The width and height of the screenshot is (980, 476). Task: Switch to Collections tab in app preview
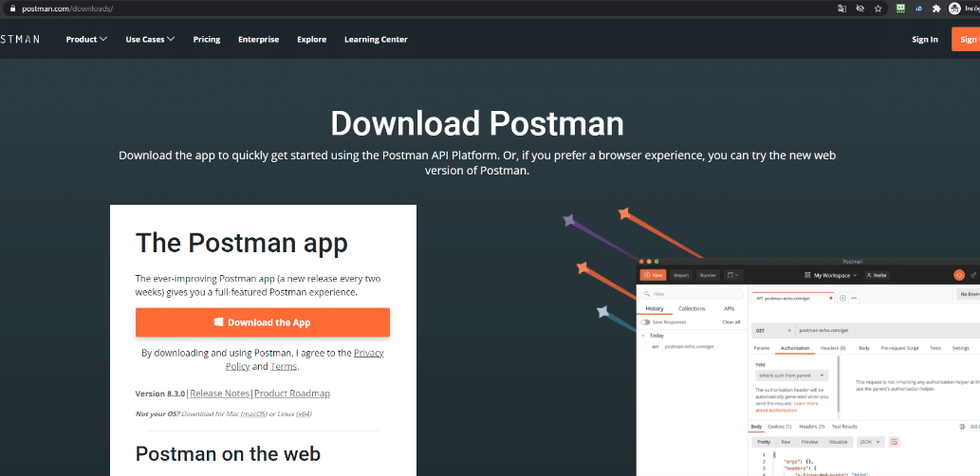pyautogui.click(x=692, y=308)
